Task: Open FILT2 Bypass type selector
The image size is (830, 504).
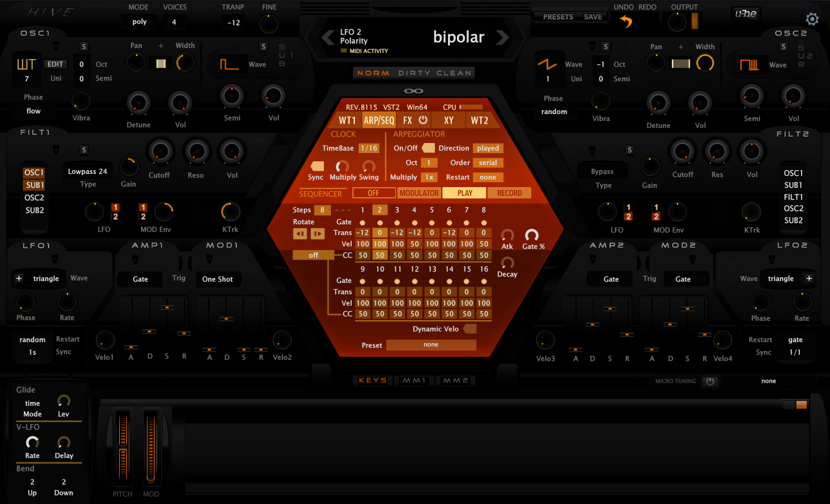Action: pyautogui.click(x=602, y=171)
